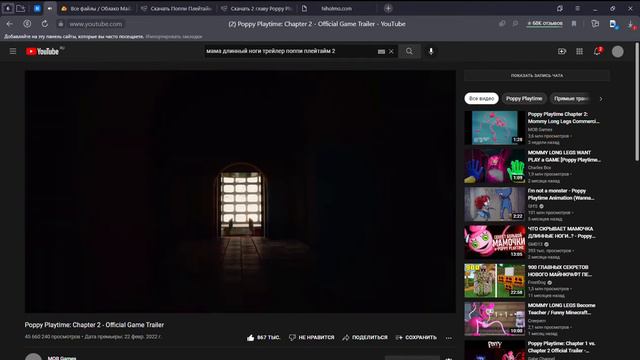Open the collections icon next to bookmark

tap(595, 24)
